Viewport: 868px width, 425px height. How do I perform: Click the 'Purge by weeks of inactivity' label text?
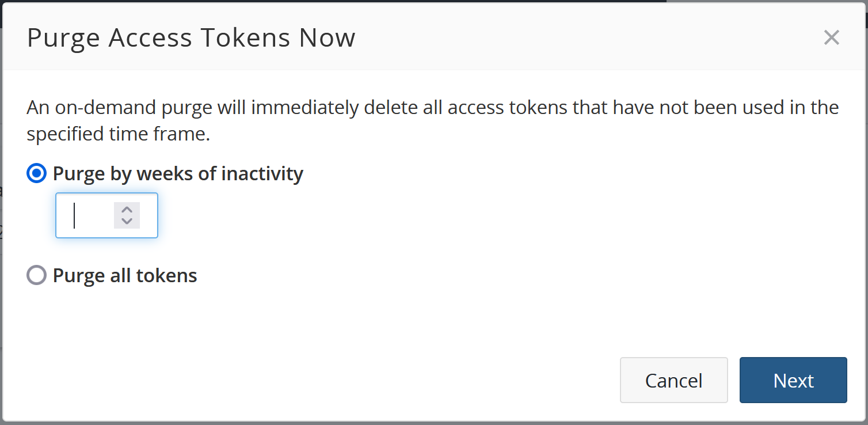tap(178, 173)
